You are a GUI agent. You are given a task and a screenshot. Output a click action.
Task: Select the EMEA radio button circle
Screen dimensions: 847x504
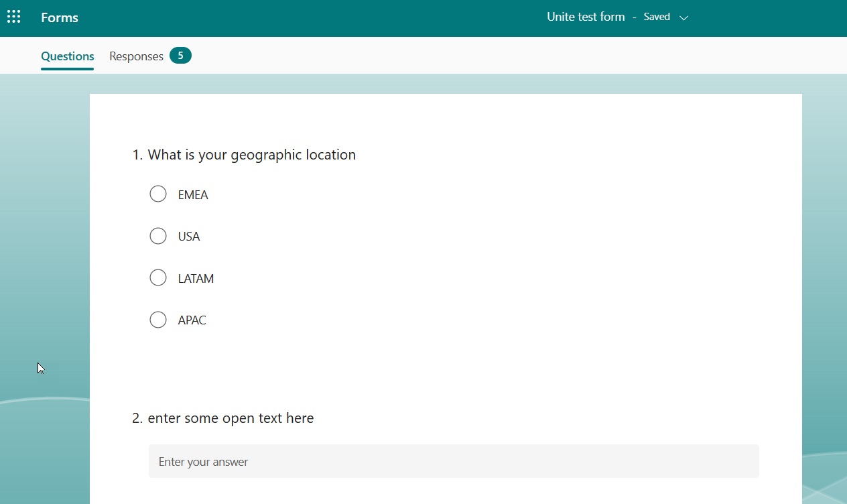[158, 194]
